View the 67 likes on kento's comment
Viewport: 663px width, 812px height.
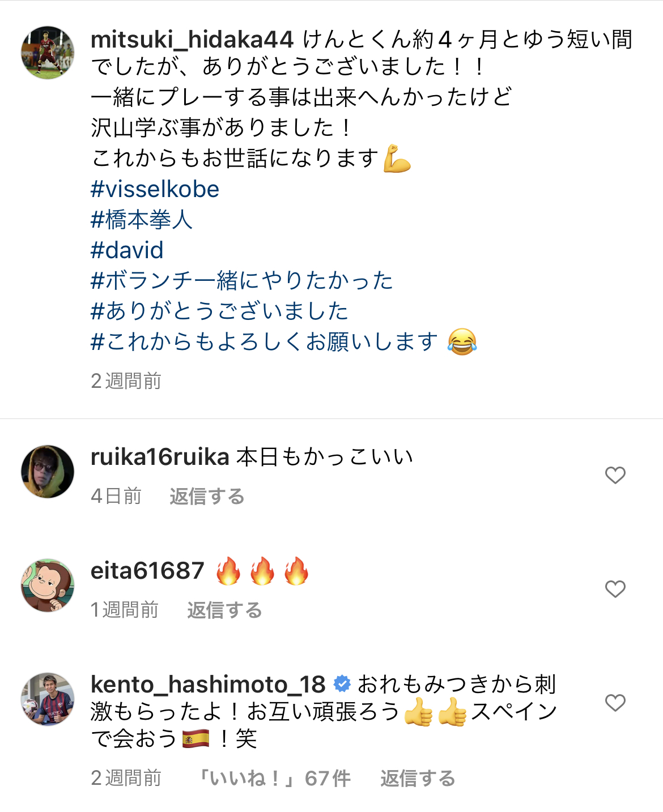click(273, 779)
